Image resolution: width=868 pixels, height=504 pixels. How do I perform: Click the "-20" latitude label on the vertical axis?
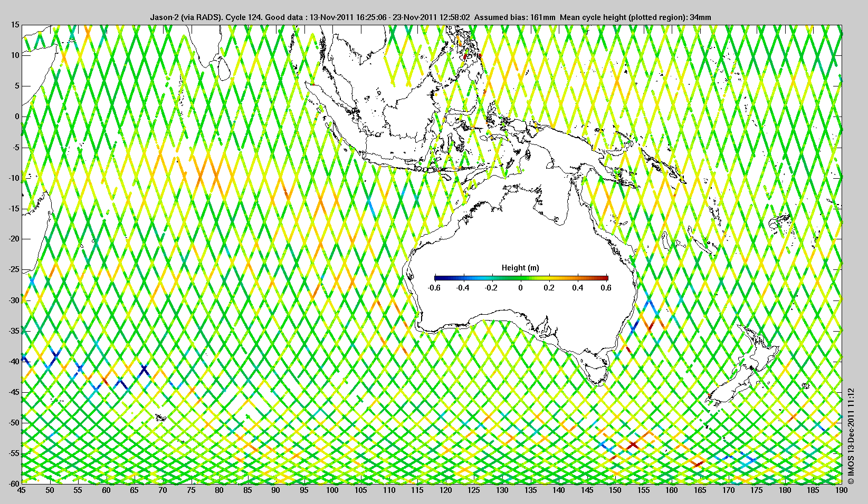click(x=14, y=239)
